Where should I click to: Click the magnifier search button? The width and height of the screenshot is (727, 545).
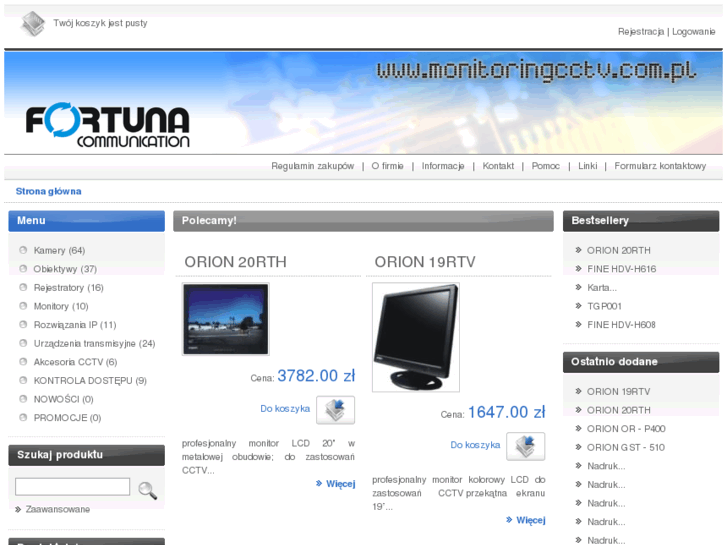coord(147,490)
